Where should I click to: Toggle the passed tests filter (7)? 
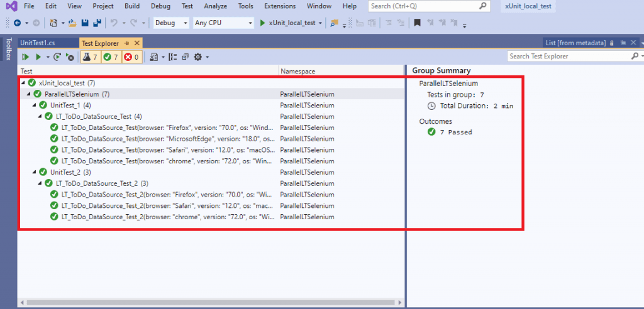pos(111,57)
